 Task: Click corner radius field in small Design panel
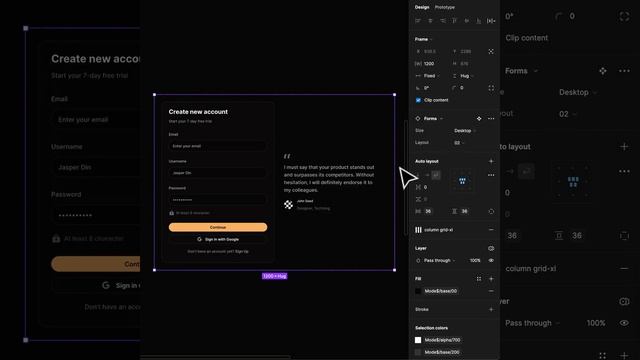[x=467, y=88]
